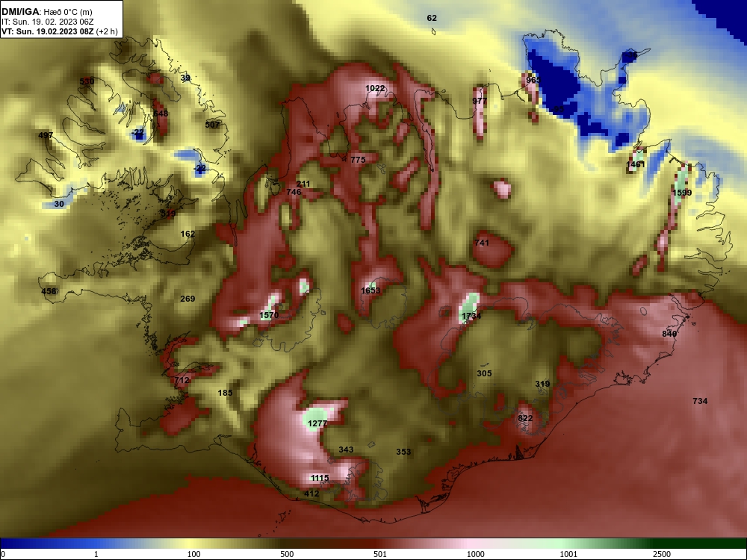Click the legend label 100
Image resolution: width=747 pixels, height=560 pixels.
point(194,554)
